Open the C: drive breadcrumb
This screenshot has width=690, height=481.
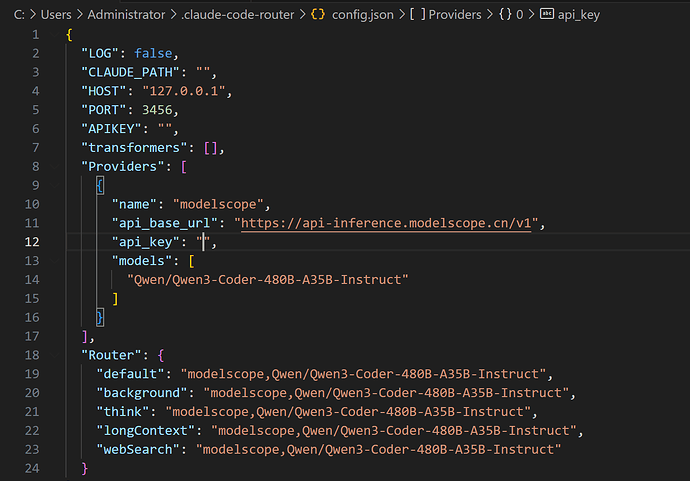click(x=19, y=15)
